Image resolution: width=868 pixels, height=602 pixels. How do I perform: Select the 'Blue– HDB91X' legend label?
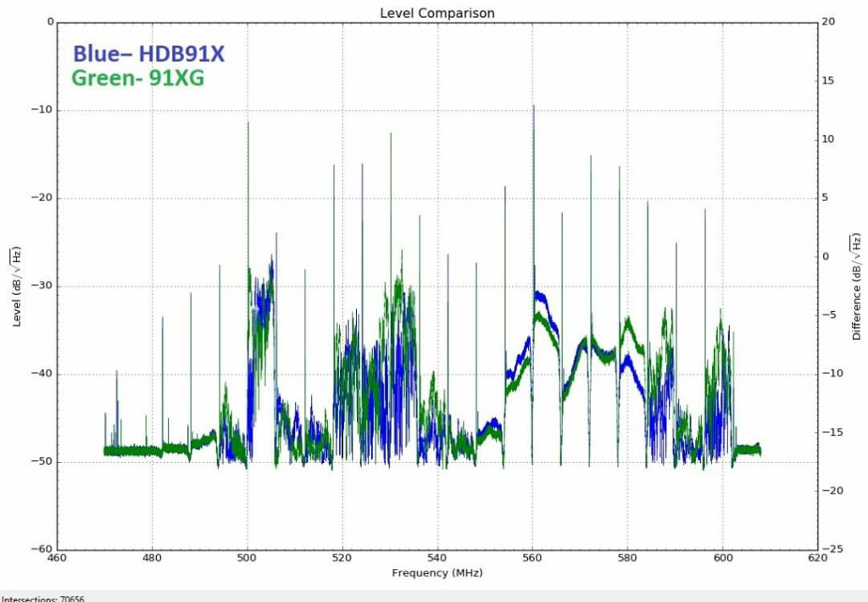(x=148, y=53)
